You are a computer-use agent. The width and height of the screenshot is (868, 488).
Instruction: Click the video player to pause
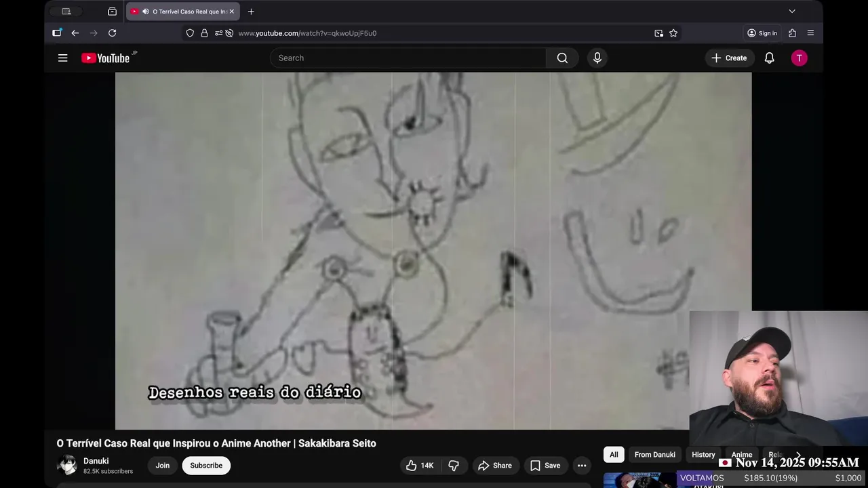[433, 251]
